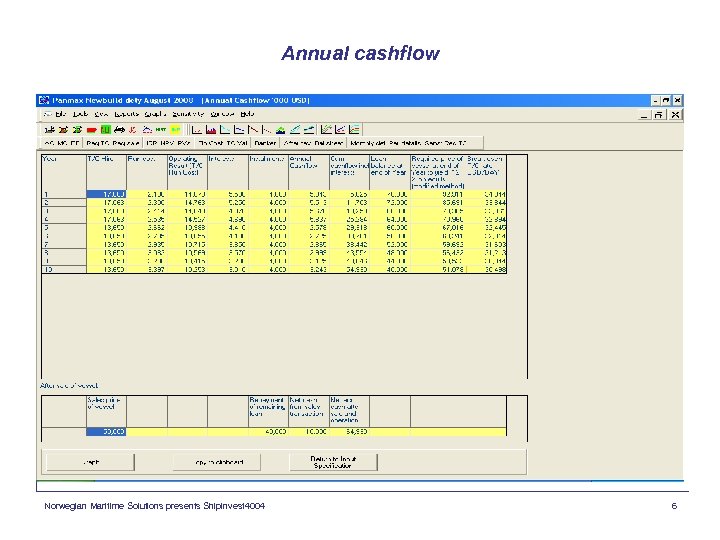Click cell 17,063 in the year 2 row
The width and height of the screenshot is (720, 540).
[x=107, y=202]
